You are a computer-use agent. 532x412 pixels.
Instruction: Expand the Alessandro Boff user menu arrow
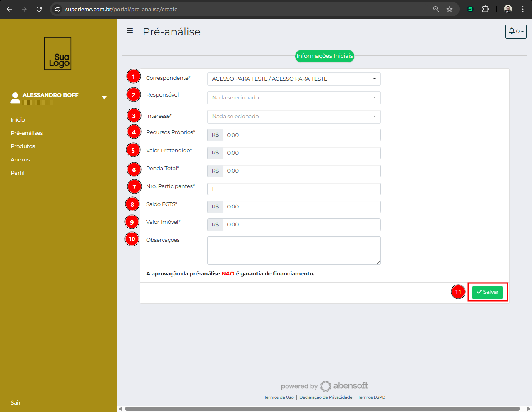click(104, 98)
